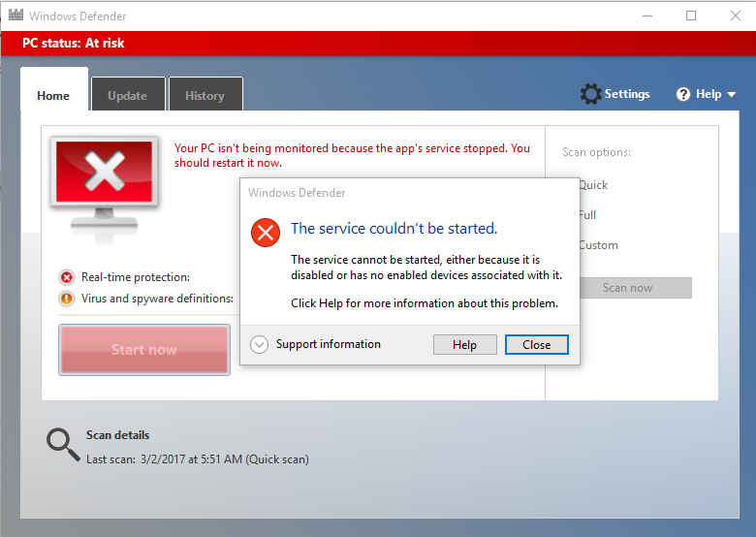Click the Real-time protection error icon
Screen dimensions: 756x537
pos(67,277)
